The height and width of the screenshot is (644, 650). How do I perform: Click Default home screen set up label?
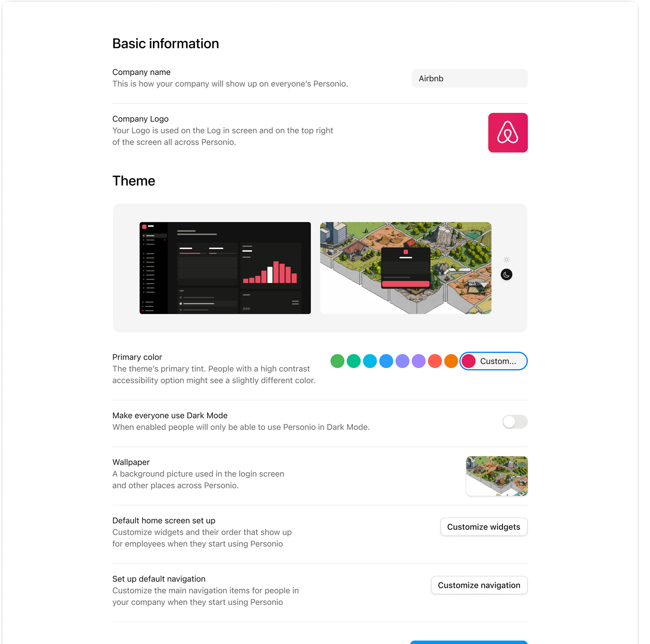point(164,520)
